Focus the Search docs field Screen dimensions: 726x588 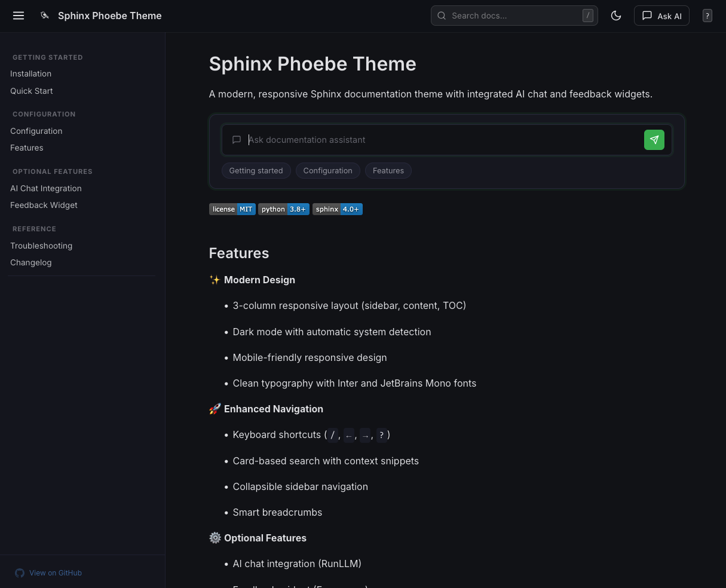point(514,16)
